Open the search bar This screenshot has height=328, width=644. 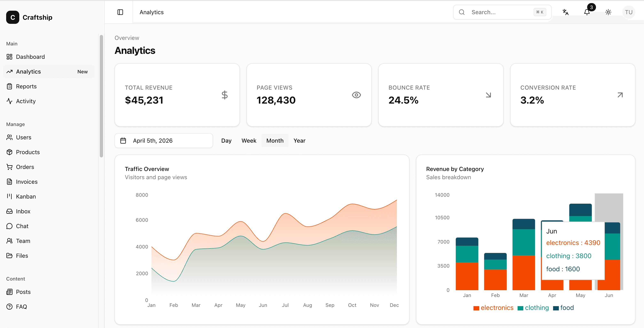click(502, 12)
